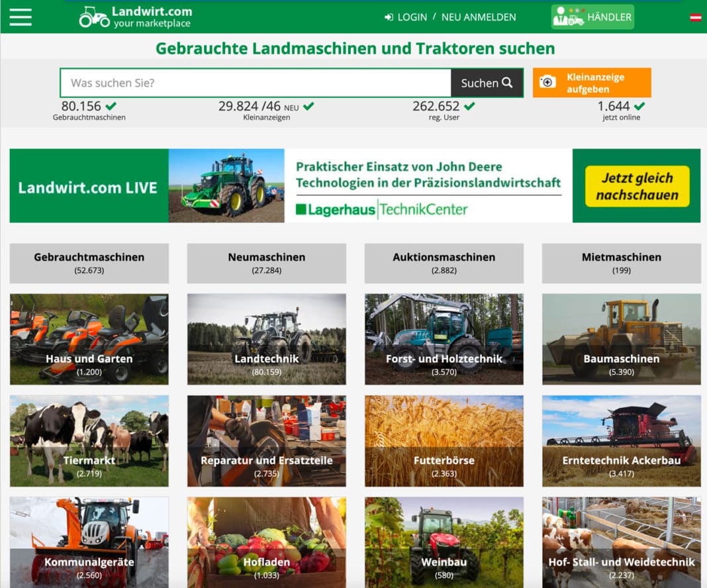This screenshot has height=588, width=707.
Task: Open the Tiermarkt category
Action: click(89, 441)
